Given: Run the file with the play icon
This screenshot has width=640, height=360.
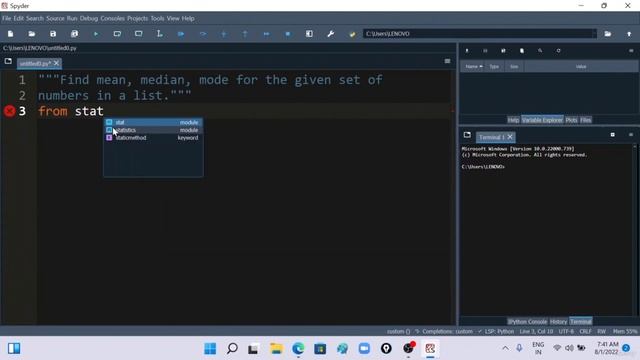Looking at the screenshot, I should click(96, 34).
